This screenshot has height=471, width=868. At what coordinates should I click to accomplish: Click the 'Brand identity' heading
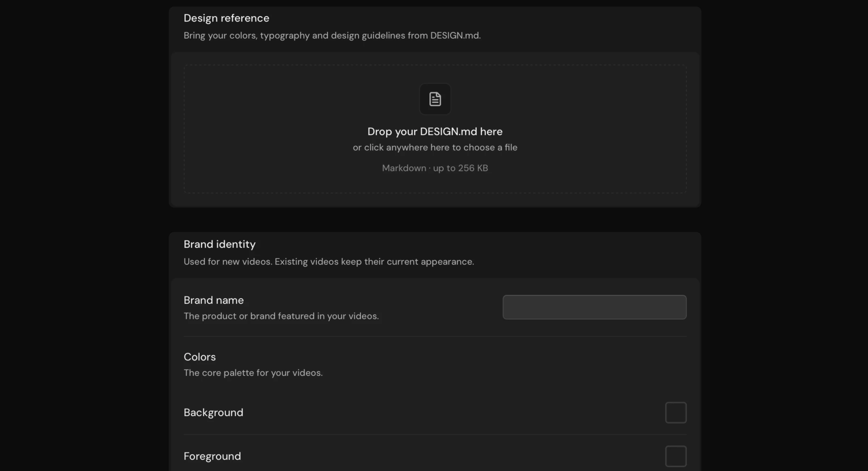220,244
